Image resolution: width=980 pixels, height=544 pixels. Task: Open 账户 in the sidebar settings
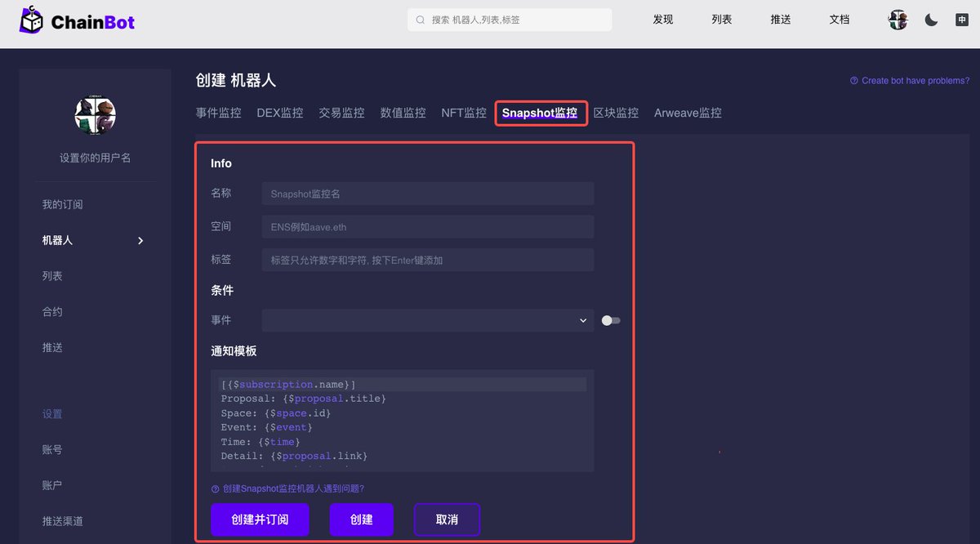(52, 485)
